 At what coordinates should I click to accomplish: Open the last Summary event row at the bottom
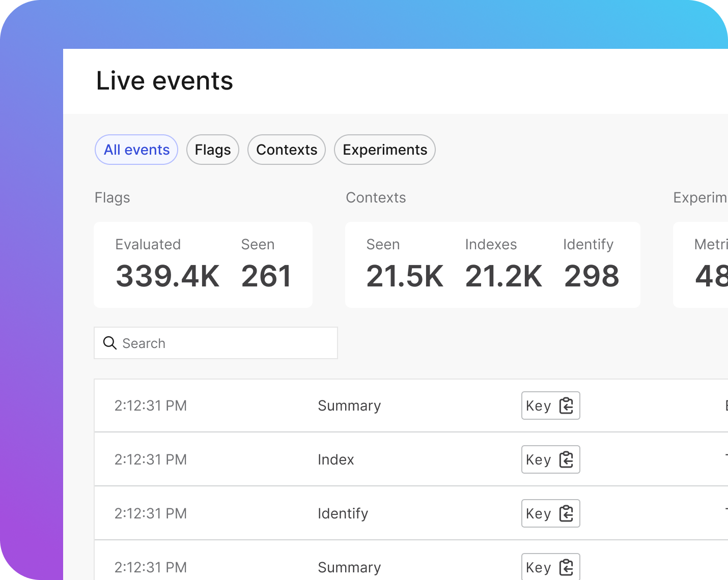[x=349, y=567]
